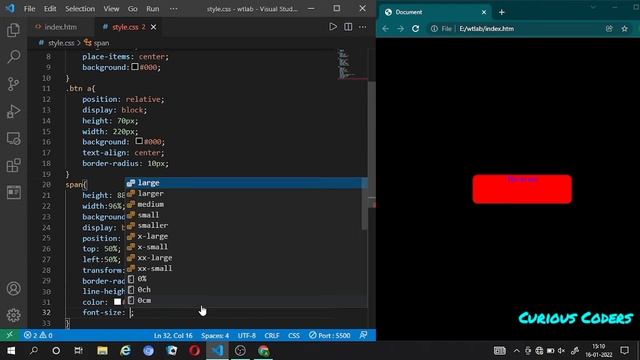The height and width of the screenshot is (360, 640).
Task: Open File Explorer from the taskbar
Action: coord(102,351)
